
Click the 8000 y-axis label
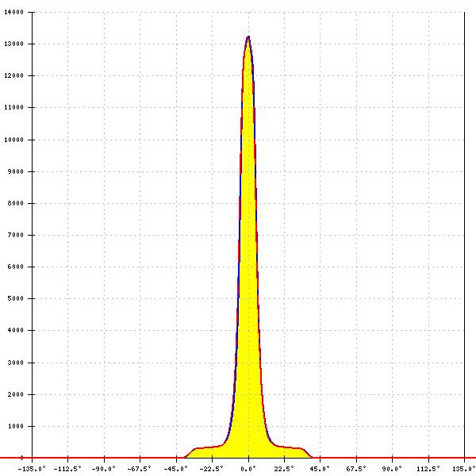coord(16,203)
